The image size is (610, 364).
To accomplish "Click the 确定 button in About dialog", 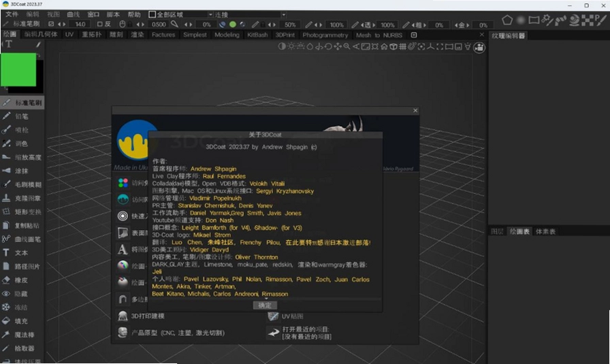I will [265, 305].
